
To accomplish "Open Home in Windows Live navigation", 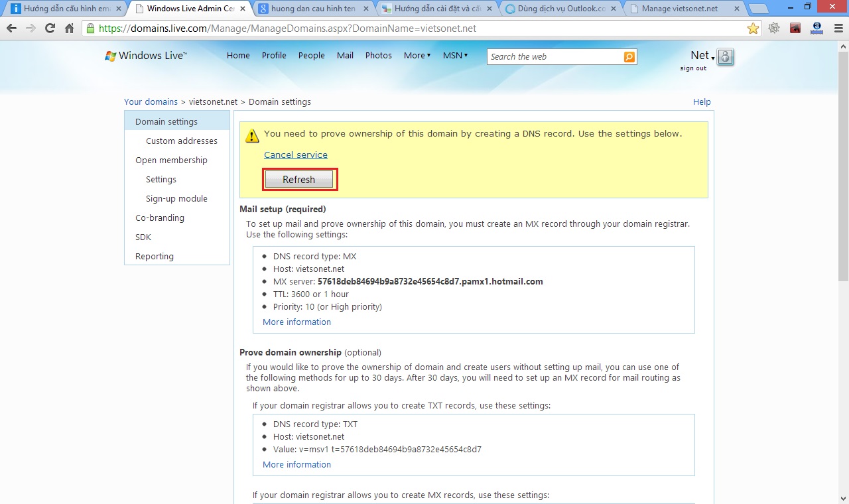I will pos(238,56).
